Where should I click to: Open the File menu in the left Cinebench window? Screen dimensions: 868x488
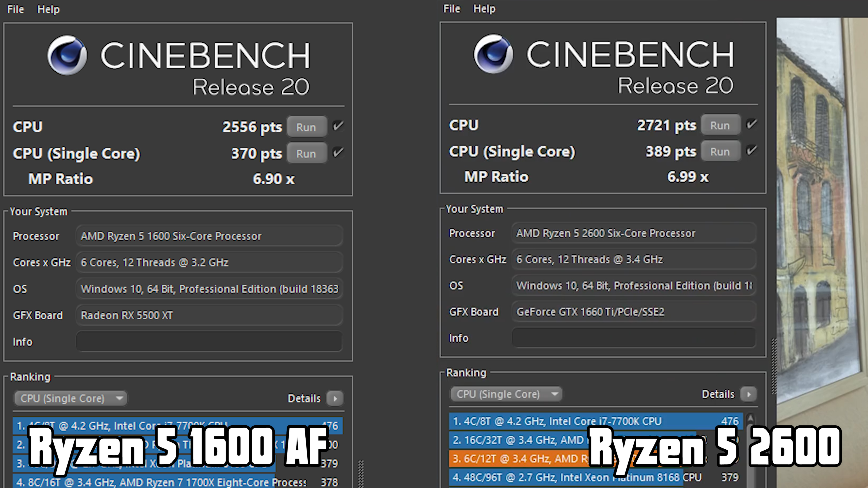pos(16,9)
